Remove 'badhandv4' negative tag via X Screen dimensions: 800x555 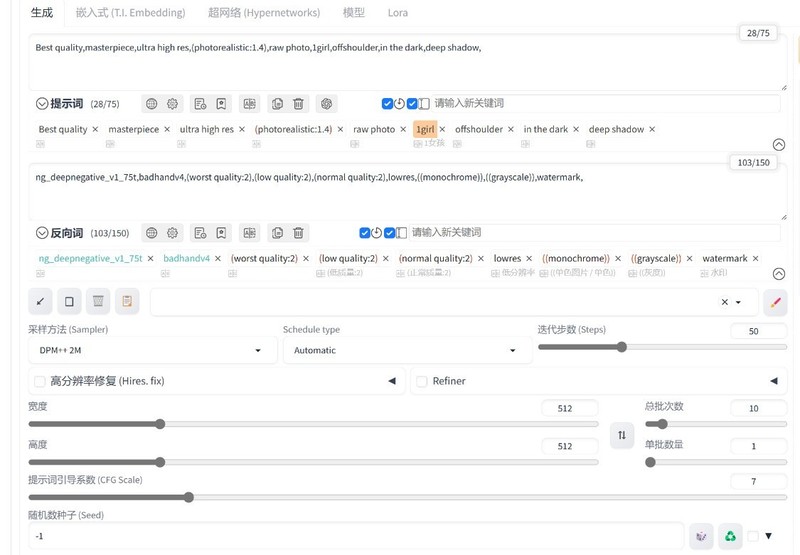point(218,259)
